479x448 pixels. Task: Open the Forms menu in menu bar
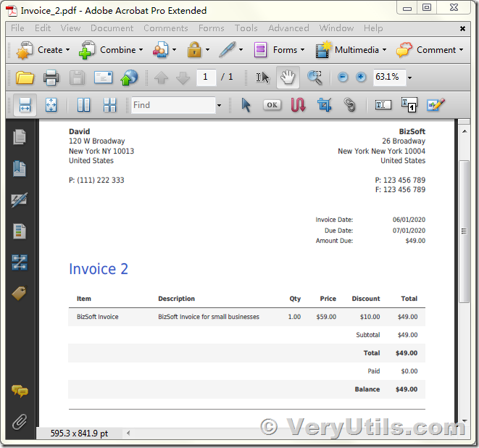coord(212,28)
